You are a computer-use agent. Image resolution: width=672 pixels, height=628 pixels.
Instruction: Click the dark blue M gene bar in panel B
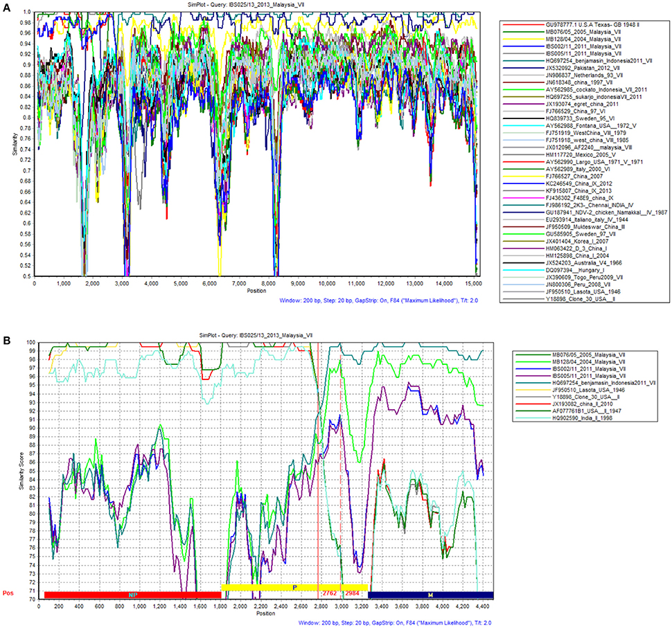431,595
